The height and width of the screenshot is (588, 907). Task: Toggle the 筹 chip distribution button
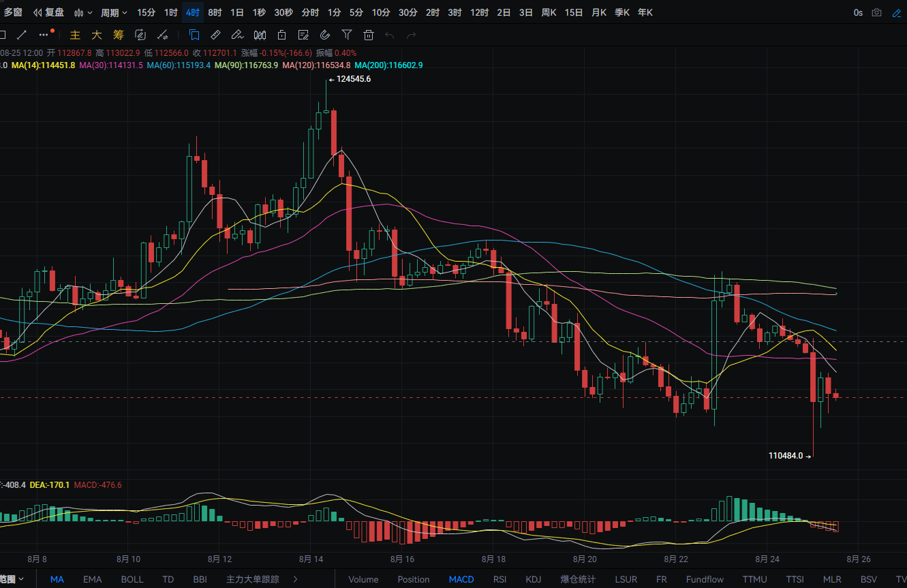point(119,35)
